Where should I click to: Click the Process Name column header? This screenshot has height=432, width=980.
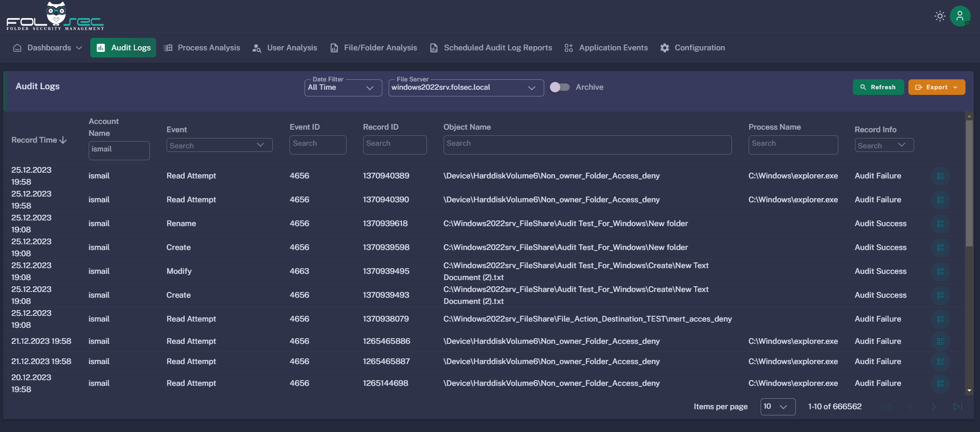click(775, 127)
